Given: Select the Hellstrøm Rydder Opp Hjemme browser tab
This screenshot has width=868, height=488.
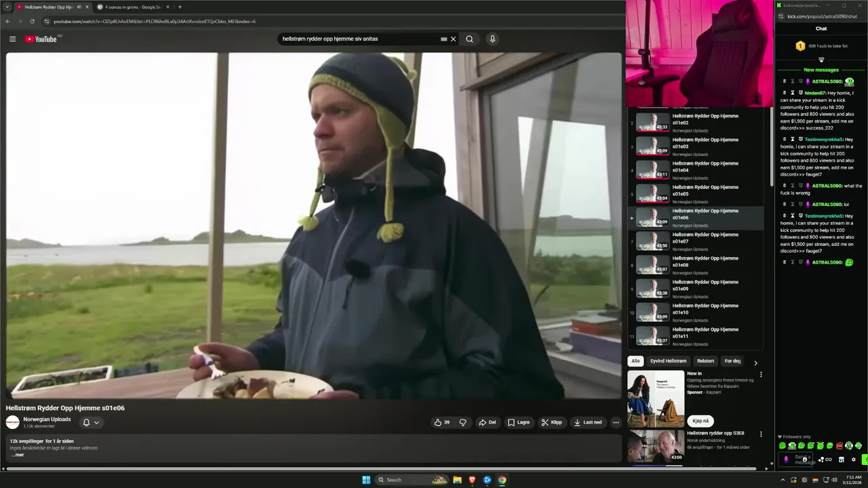Looking at the screenshot, I should click(x=47, y=7).
